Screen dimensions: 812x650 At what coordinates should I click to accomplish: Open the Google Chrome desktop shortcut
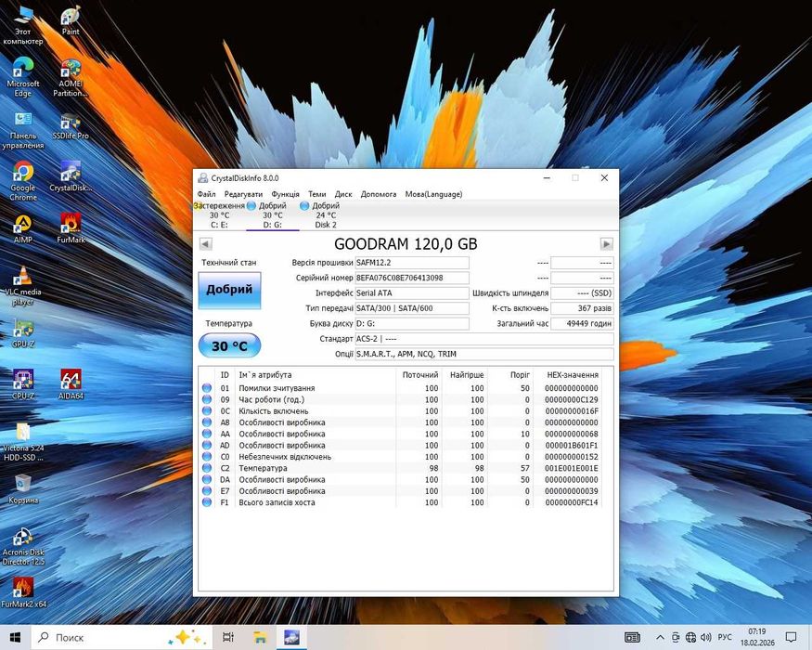point(23,181)
